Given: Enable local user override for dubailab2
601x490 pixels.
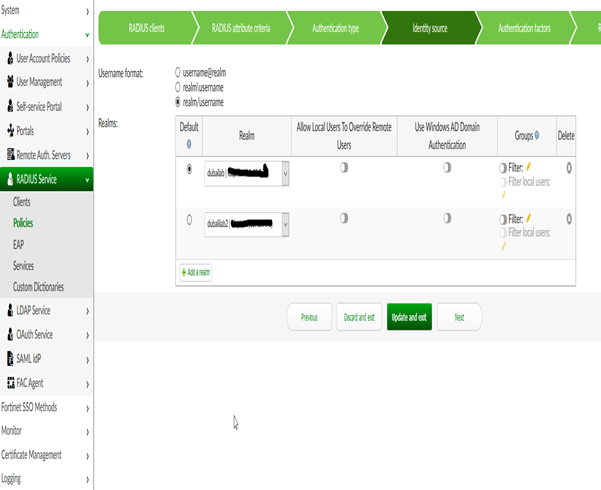Looking at the screenshot, I should [x=343, y=217].
